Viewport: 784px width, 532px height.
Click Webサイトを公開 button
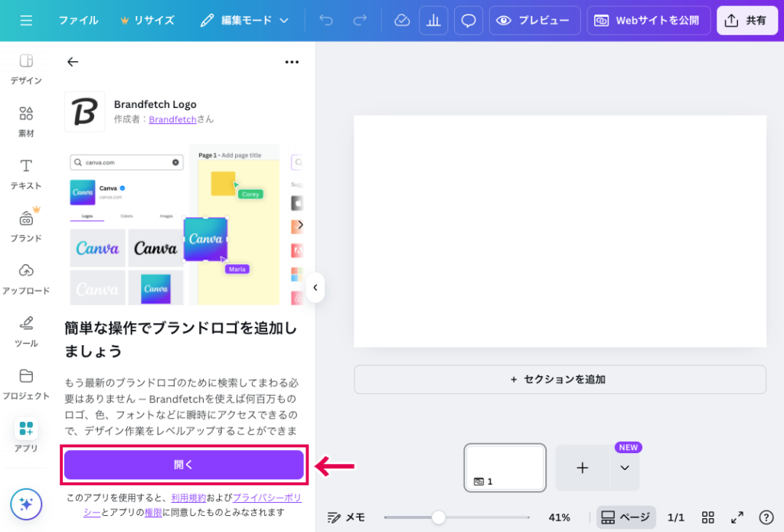point(648,21)
